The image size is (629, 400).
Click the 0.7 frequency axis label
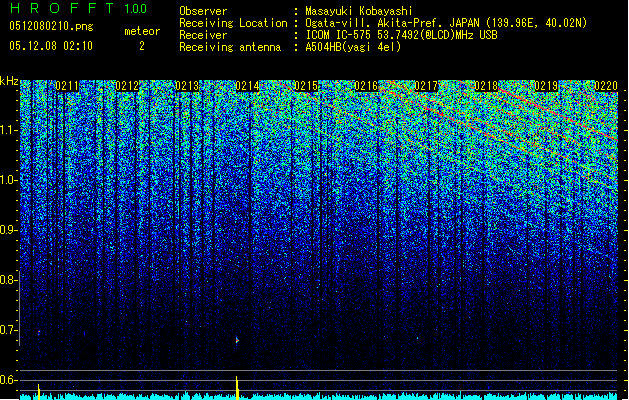(8, 330)
